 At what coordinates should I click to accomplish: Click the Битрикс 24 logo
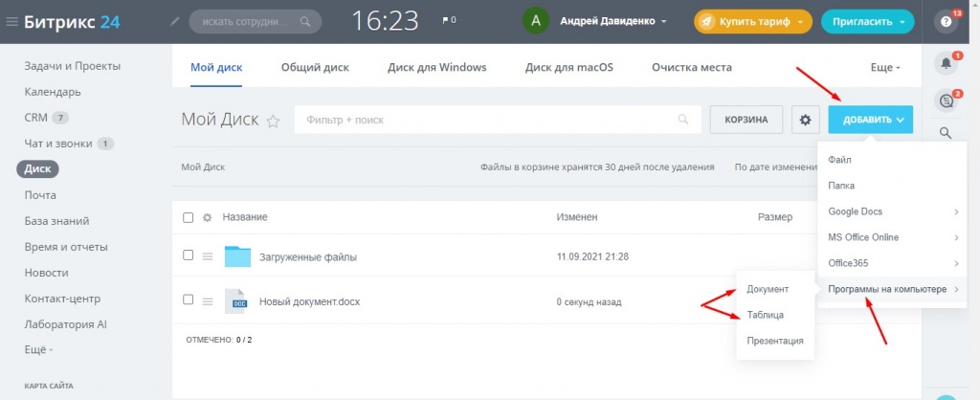pos(72,22)
